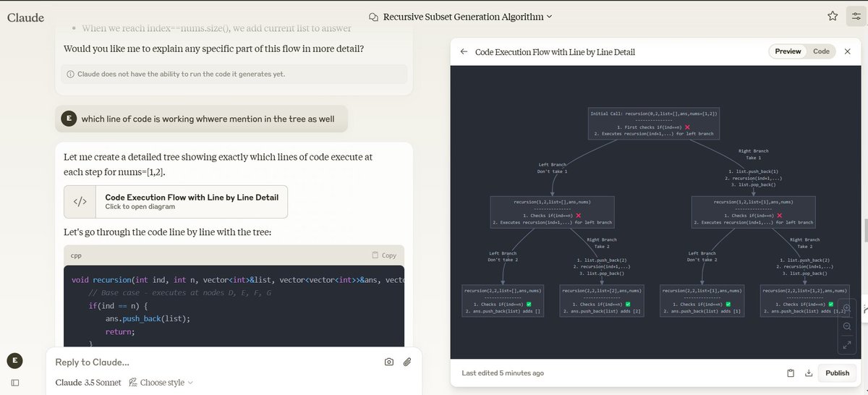
Task: Click the recursion(1,2,list=[1],ans,nums) node
Action: (753, 212)
